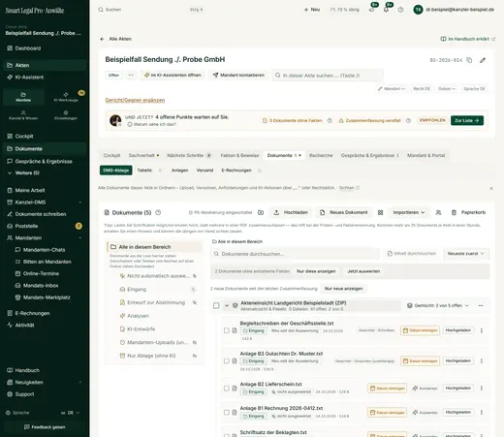Switch to the Recherche tab
504x437 pixels.
[x=321, y=155]
